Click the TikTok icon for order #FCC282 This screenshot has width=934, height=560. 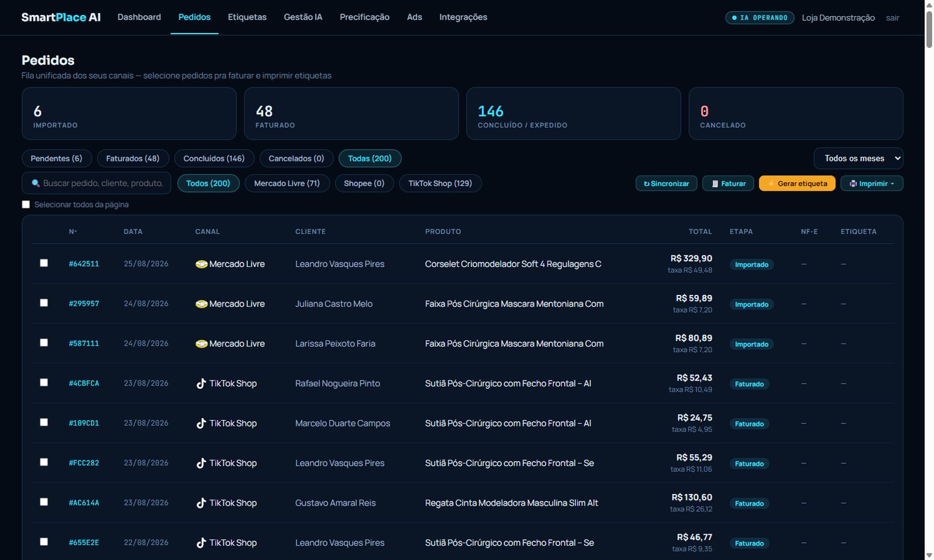(201, 463)
